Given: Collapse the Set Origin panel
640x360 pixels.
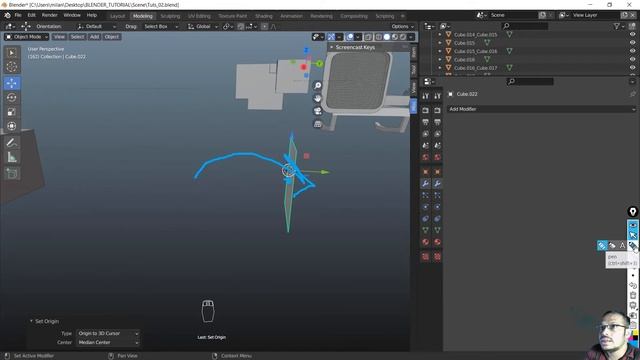Looking at the screenshot, I should 31,321.
